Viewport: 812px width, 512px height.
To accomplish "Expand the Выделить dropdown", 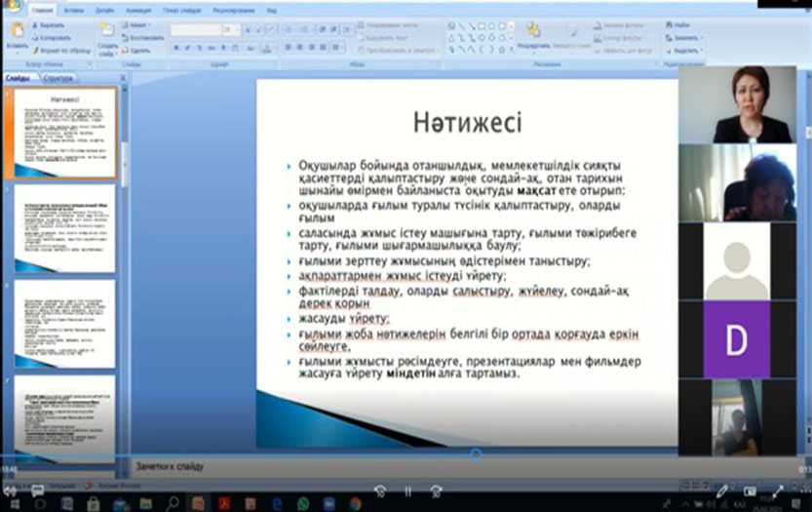I will point(686,50).
